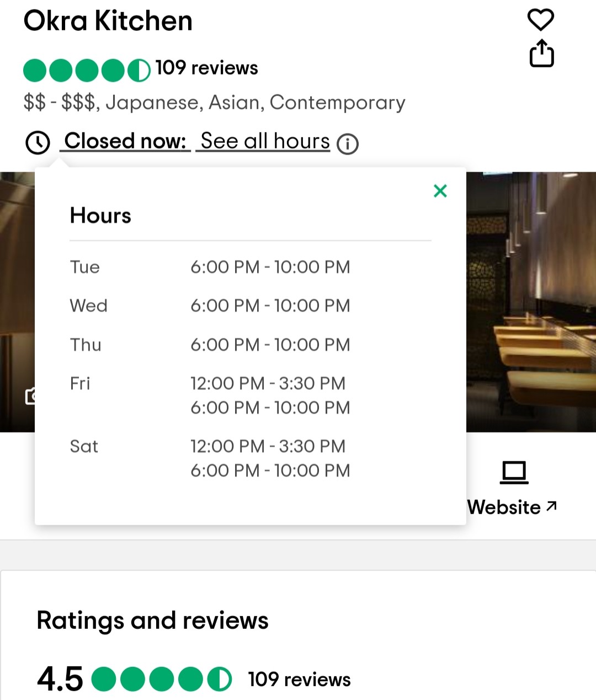This screenshot has width=596, height=700.
Task: Save Okra Kitchen with the heart icon
Action: pos(541,20)
